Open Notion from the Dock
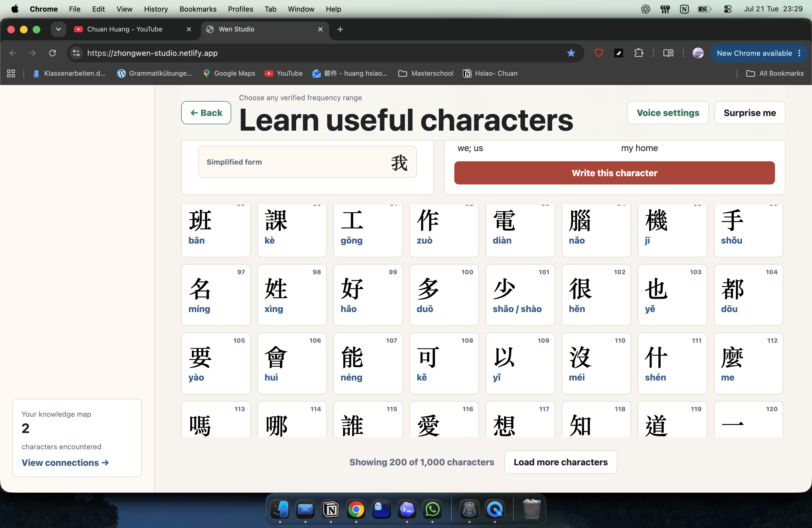This screenshot has height=528, width=812. 331,509
